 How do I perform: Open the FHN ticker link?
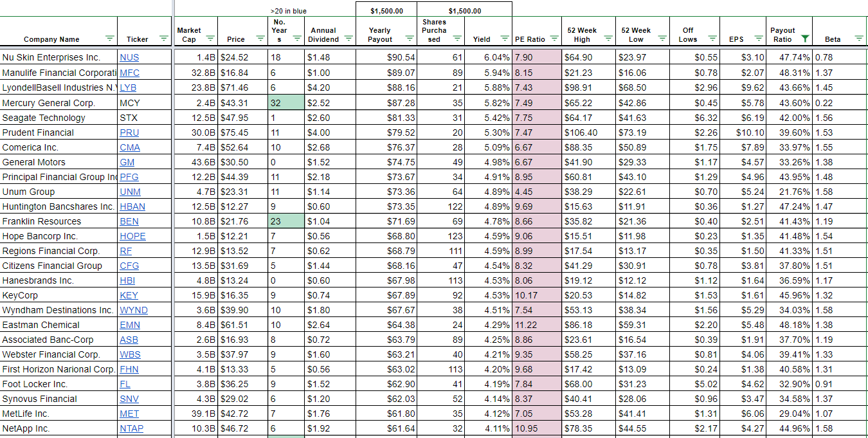pyautogui.click(x=129, y=369)
